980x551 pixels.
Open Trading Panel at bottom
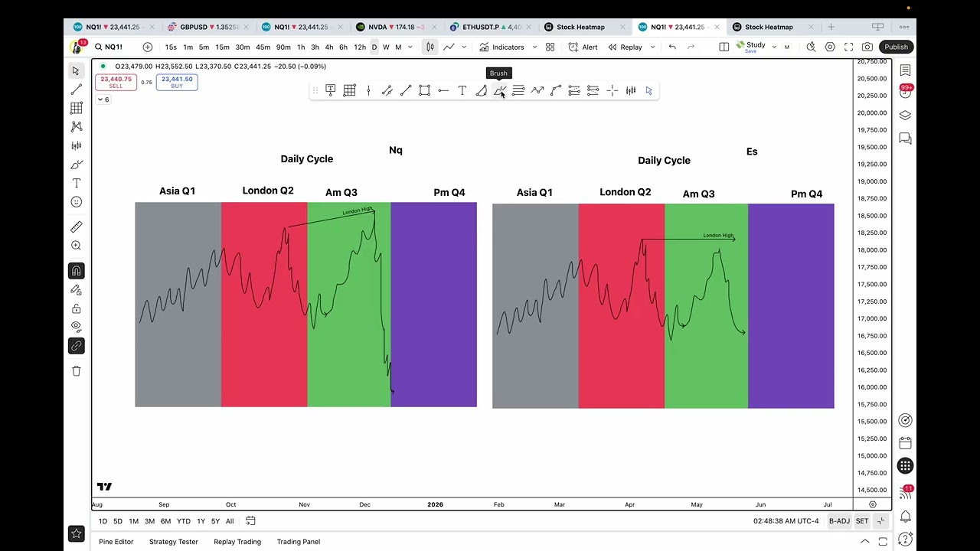click(299, 542)
